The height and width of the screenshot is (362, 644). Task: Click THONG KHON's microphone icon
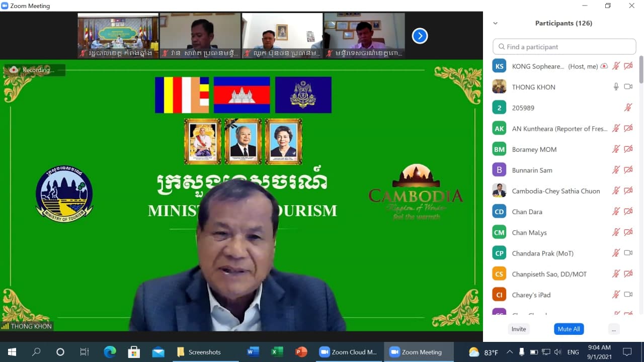click(x=616, y=87)
